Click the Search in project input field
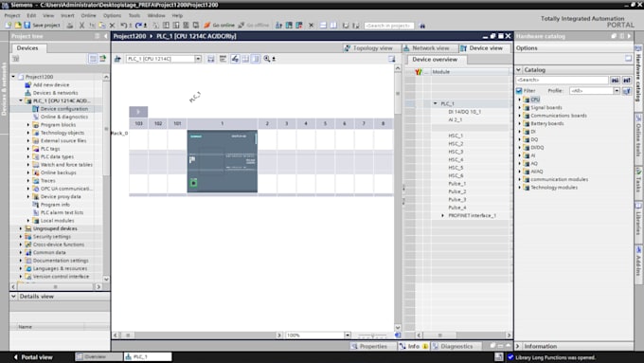The image size is (644, 363). click(x=388, y=26)
